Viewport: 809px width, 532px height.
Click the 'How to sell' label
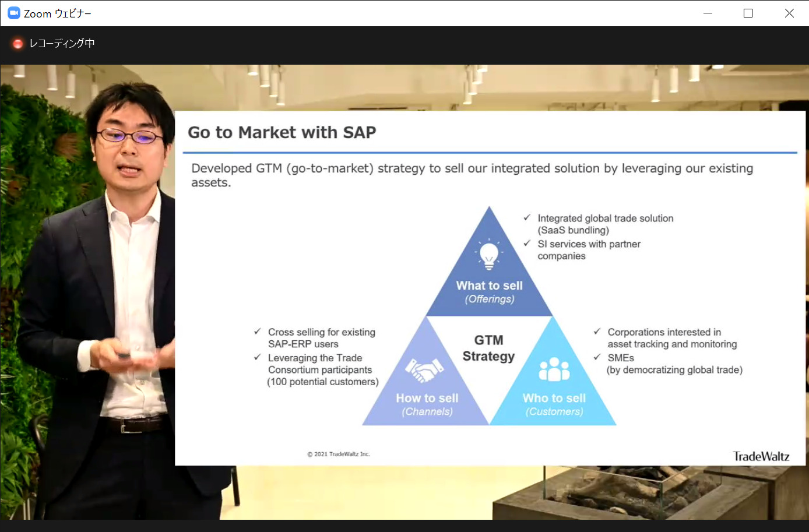[x=427, y=398]
